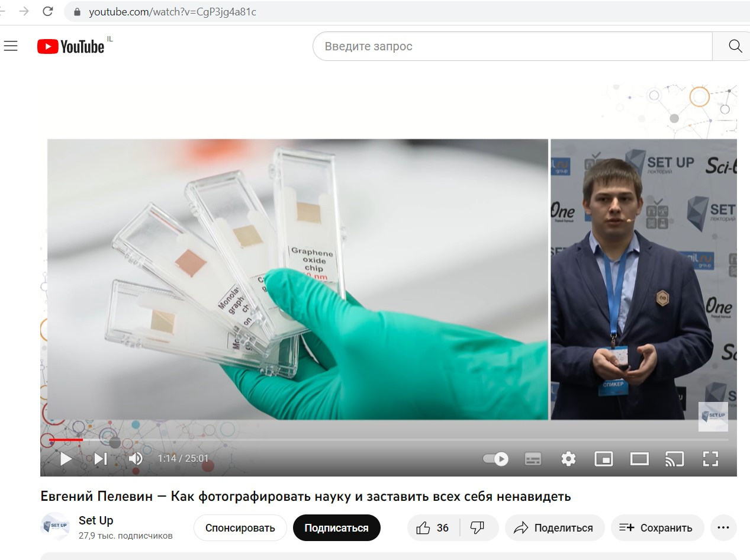Screen dimensions: 750x560
Task: Toggle subtitles with the captions button
Action: 533,459
